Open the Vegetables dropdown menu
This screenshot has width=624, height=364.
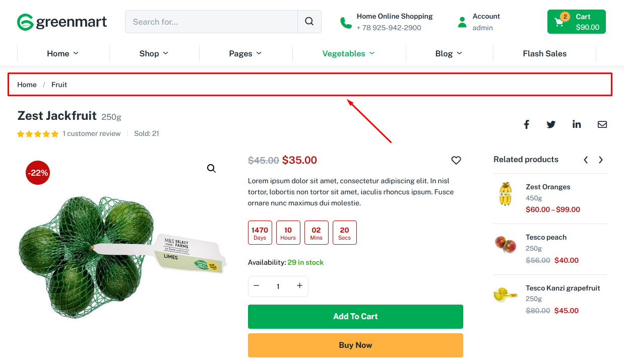pyautogui.click(x=348, y=53)
